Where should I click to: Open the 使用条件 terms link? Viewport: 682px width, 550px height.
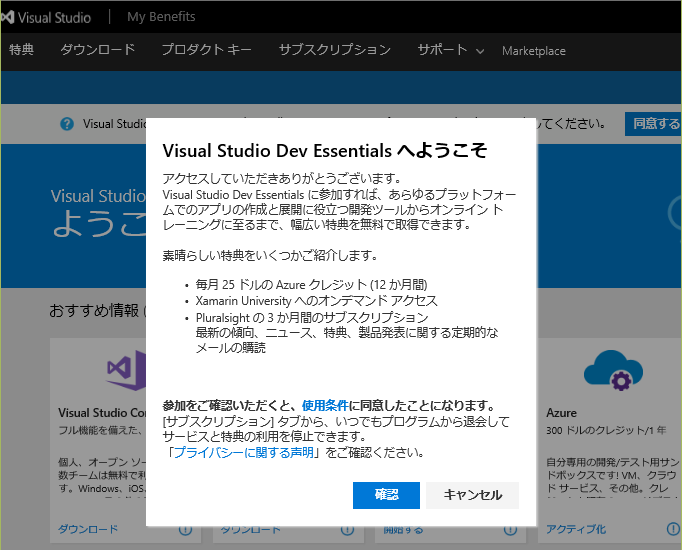tap(325, 406)
